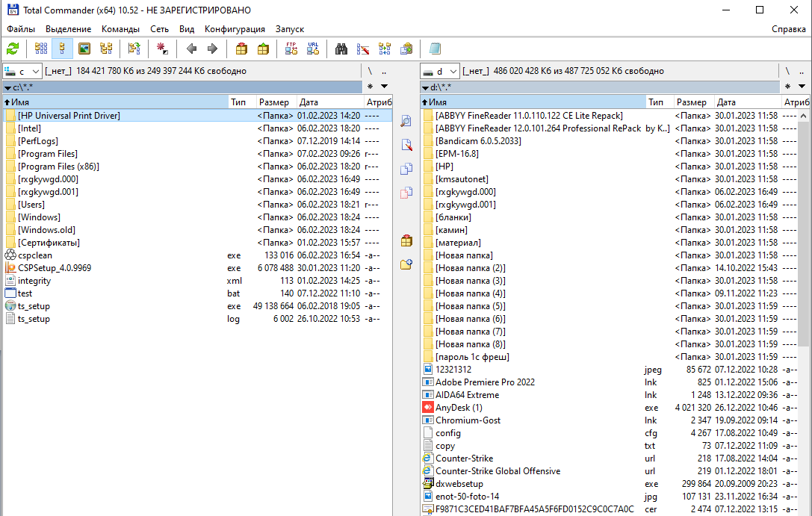The width and height of the screenshot is (812, 516).
Task: Switch to thumbnail view mode
Action: pos(84,49)
